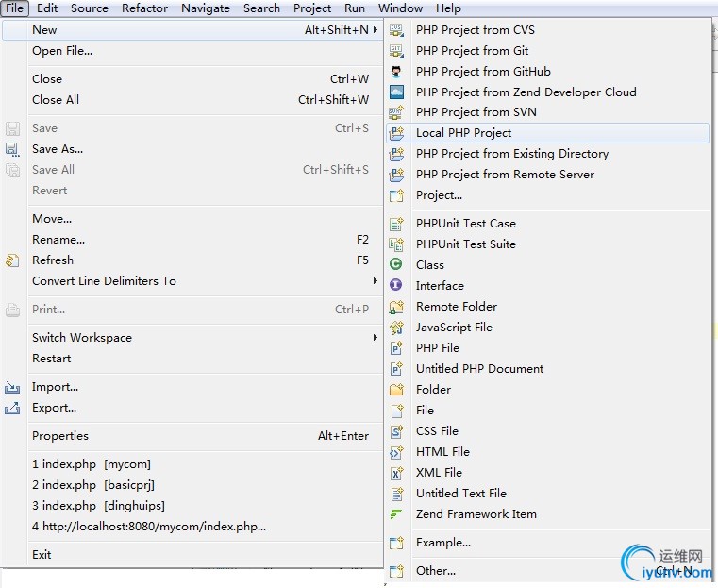Click the Untitled Text File icon

pos(396,494)
